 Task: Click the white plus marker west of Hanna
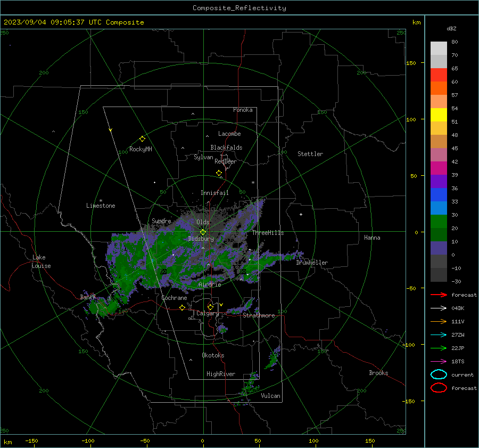tap(301, 214)
